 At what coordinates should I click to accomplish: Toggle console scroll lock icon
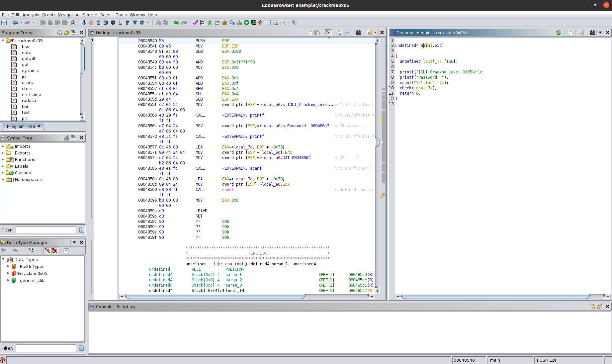(592, 307)
